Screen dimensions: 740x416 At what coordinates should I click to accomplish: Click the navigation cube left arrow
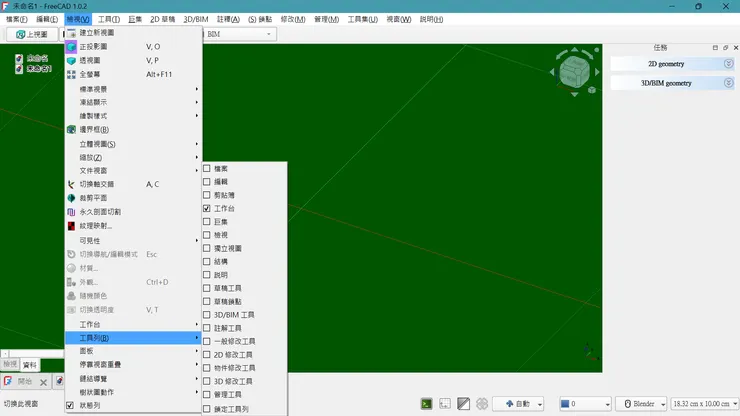(552, 72)
